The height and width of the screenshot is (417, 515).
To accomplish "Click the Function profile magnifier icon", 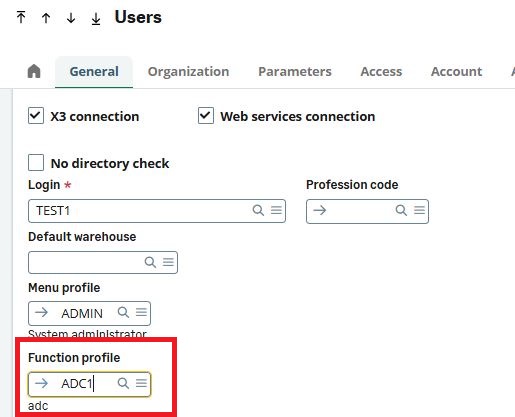I will pyautogui.click(x=123, y=383).
